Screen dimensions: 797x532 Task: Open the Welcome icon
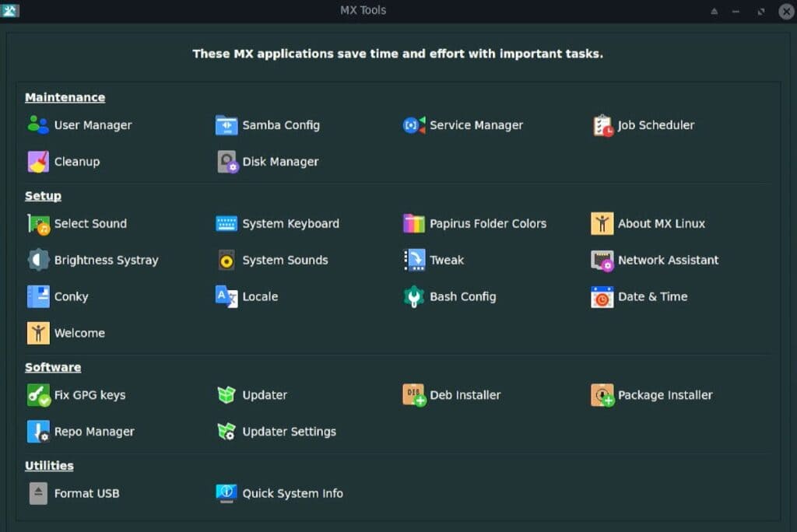click(x=38, y=334)
